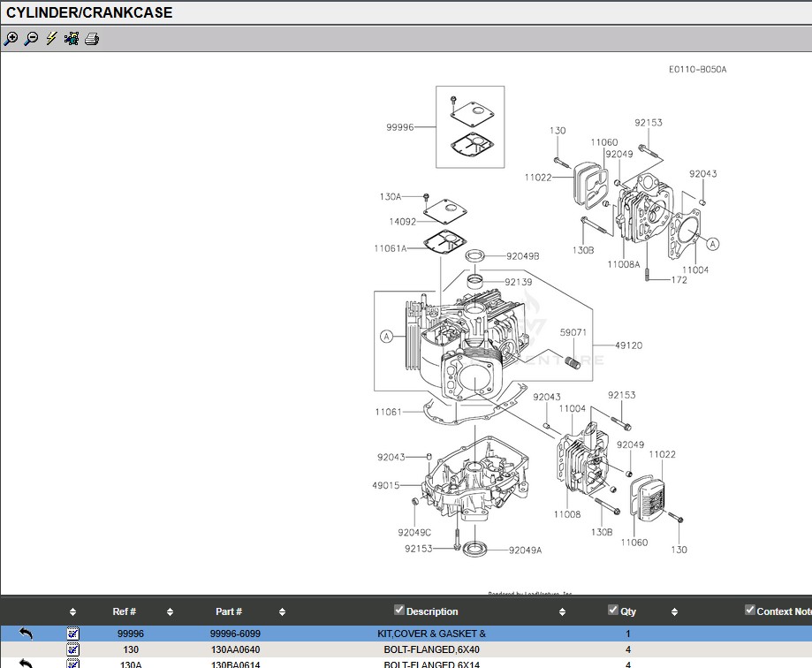Click the zoom out magnifier icon
812x668 pixels.
coord(31,39)
